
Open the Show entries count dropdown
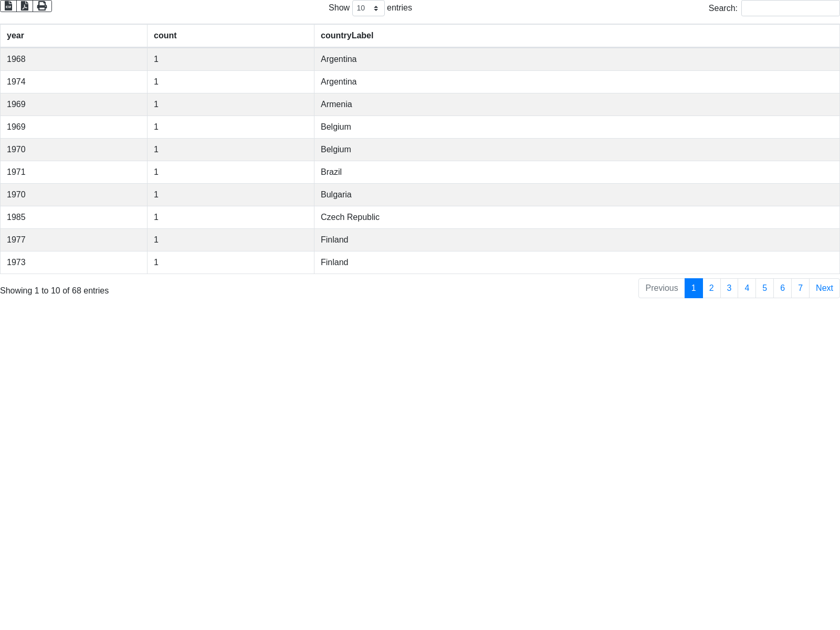click(368, 8)
